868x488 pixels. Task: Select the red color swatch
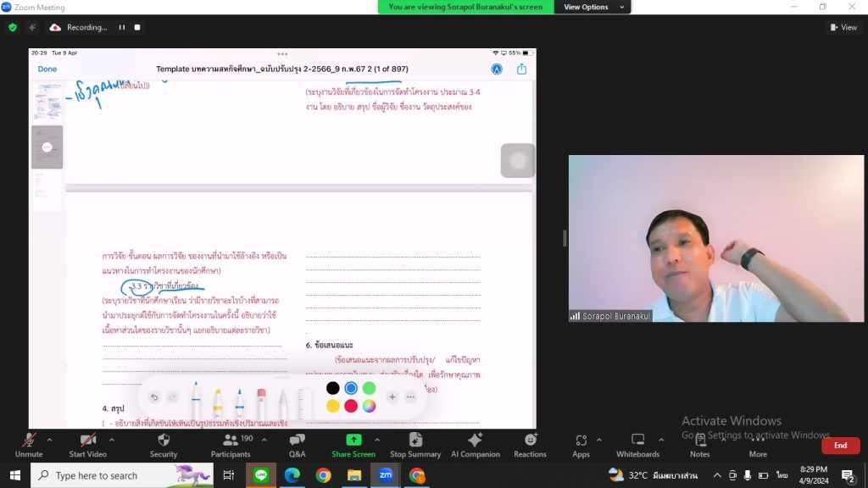[350, 406]
